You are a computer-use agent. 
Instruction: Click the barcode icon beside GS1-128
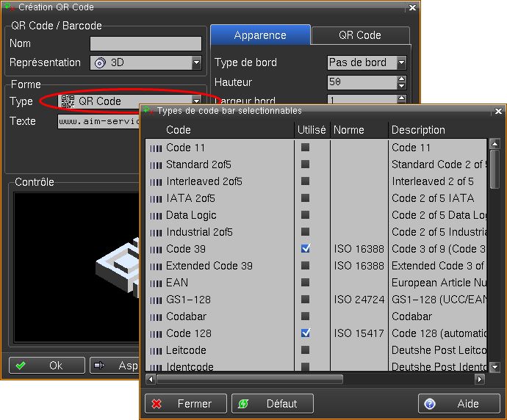tap(156, 300)
